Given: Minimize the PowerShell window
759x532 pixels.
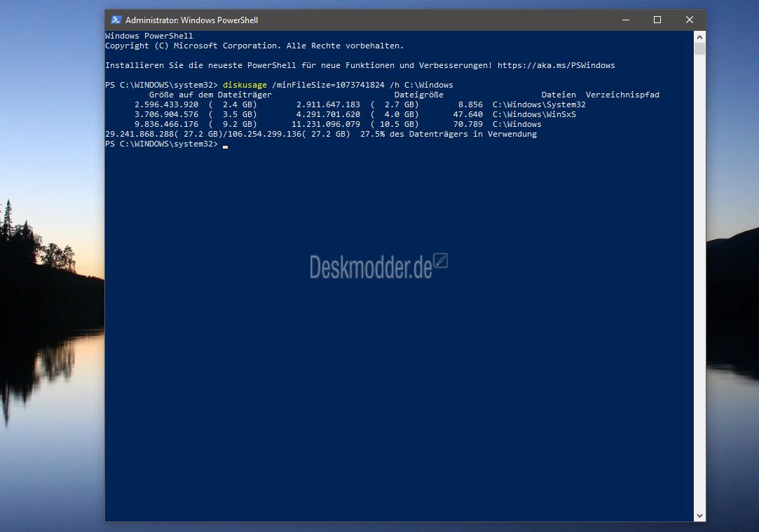Looking at the screenshot, I should pos(625,20).
